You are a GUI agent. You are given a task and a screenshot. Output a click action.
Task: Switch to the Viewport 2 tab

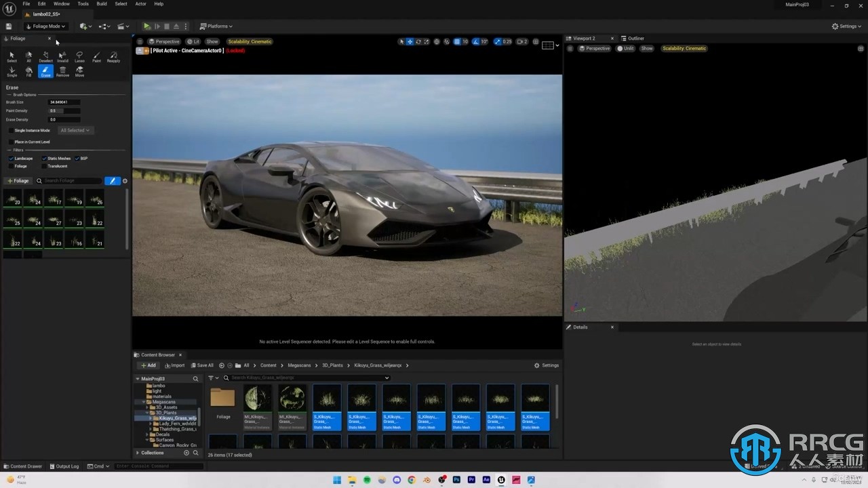click(584, 39)
